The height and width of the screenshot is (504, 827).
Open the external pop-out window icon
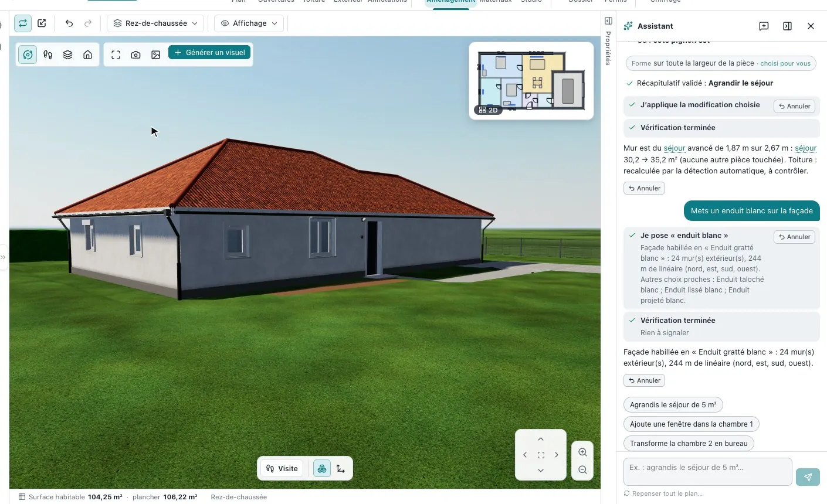[42, 23]
